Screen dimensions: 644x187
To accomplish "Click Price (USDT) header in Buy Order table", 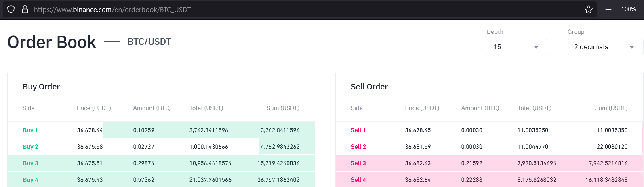I will pyautogui.click(x=94, y=108).
